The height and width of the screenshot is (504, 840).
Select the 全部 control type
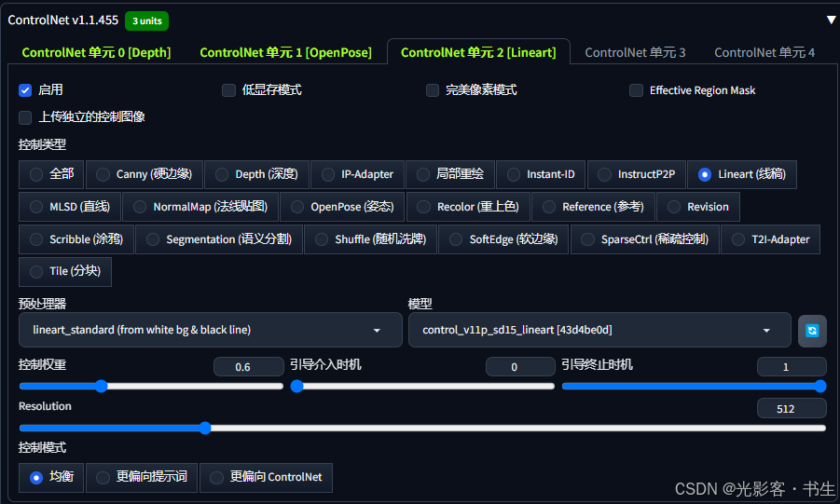pos(51,174)
